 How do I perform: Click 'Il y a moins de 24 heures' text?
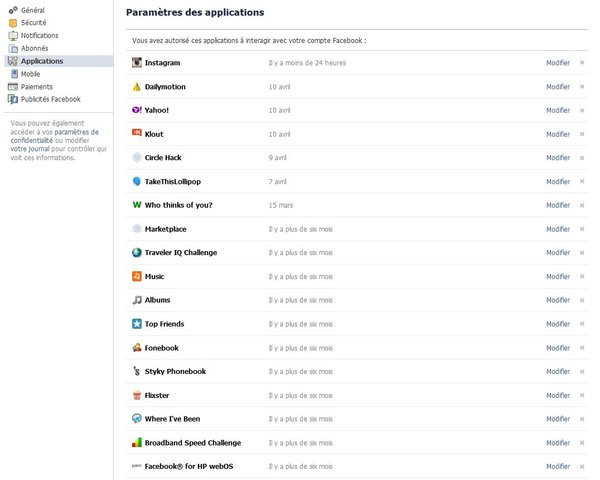pos(307,63)
